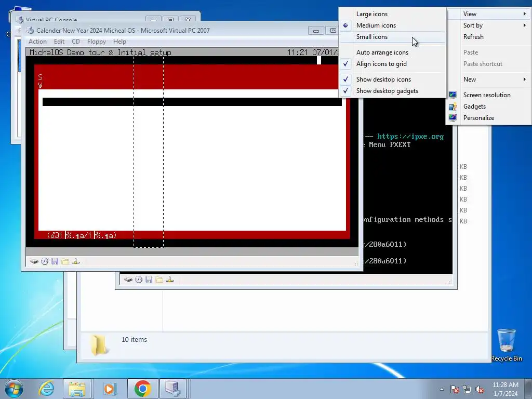Open Google Chrome from taskbar
The image size is (532, 399).
142,389
